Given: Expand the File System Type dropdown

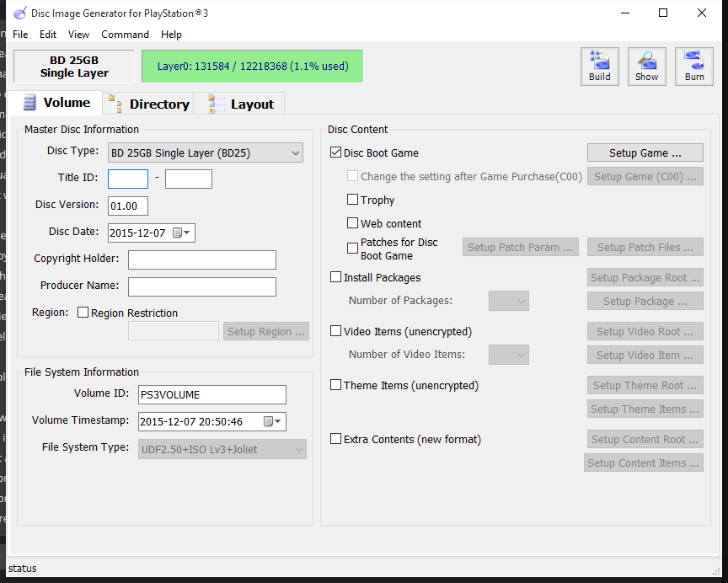Looking at the screenshot, I should [x=222, y=449].
